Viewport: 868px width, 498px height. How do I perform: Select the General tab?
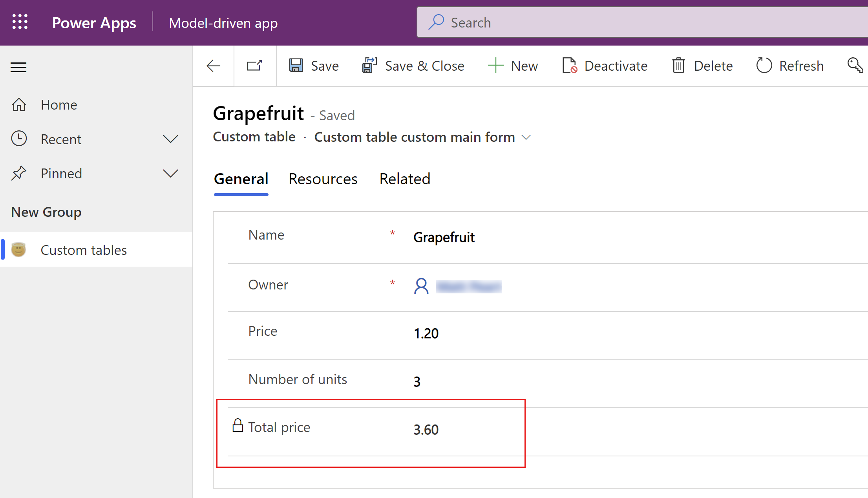[x=240, y=178]
